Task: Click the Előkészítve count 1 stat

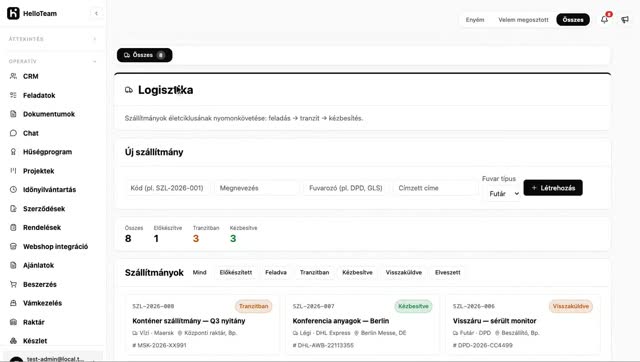Action: tap(168, 234)
